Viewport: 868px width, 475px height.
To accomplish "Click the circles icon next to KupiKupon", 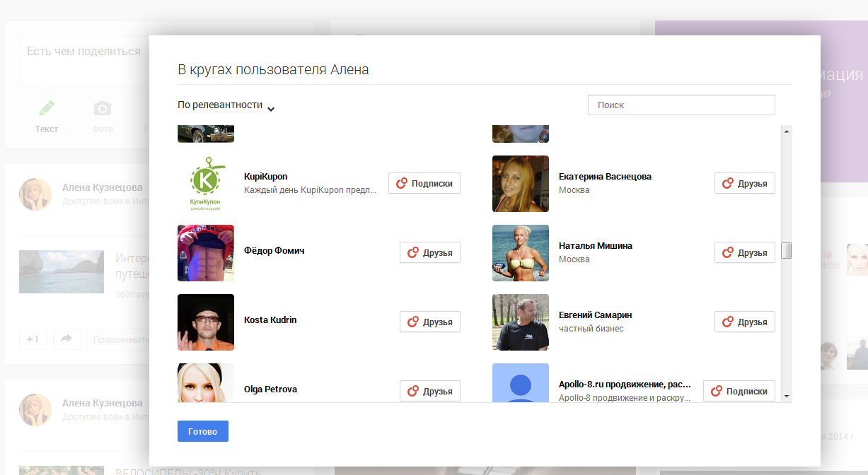I will coord(402,184).
